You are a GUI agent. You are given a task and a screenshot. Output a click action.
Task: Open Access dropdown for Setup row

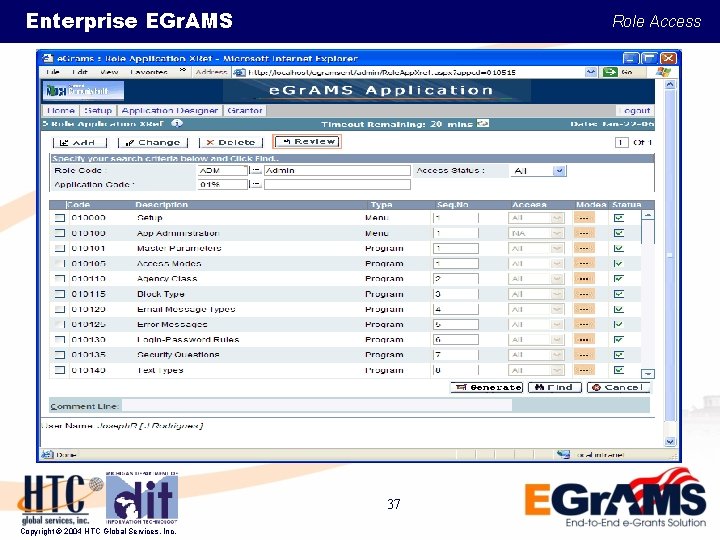[x=536, y=218]
